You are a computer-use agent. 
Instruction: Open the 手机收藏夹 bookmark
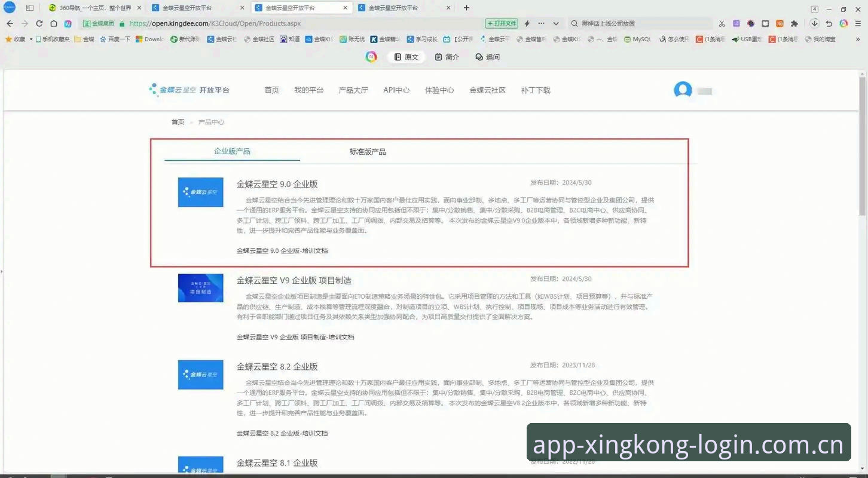click(53, 39)
